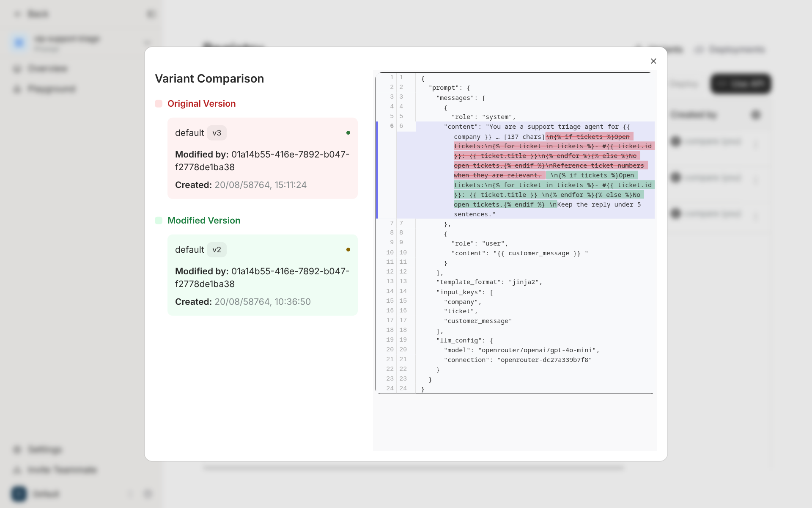Screen dimensions: 812x508
Task: Click the "role": "user" diff line
Action: pos(480,243)
